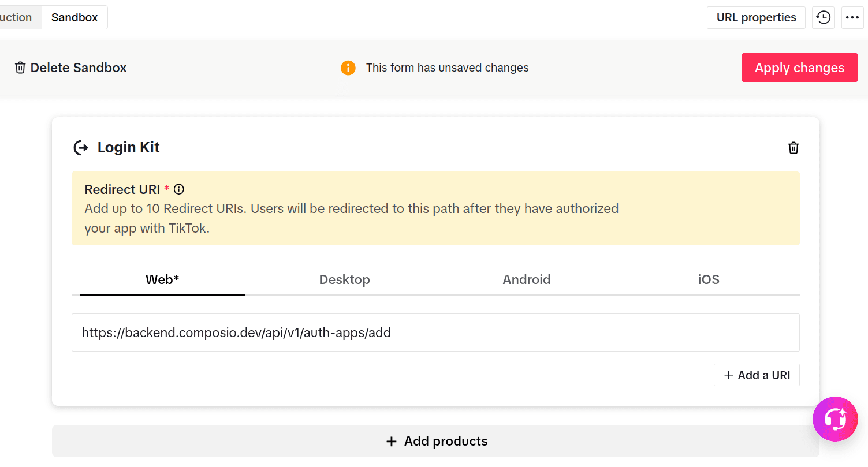The image size is (868, 467).
Task: Click Add products bar
Action: coord(436,442)
